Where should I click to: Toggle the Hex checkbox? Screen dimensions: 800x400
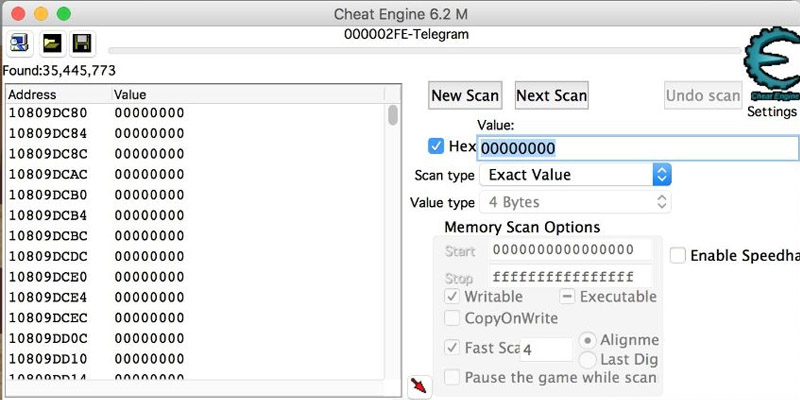(436, 146)
